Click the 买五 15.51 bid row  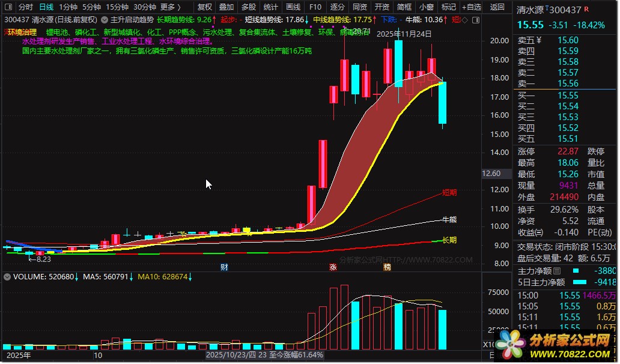[565, 139]
